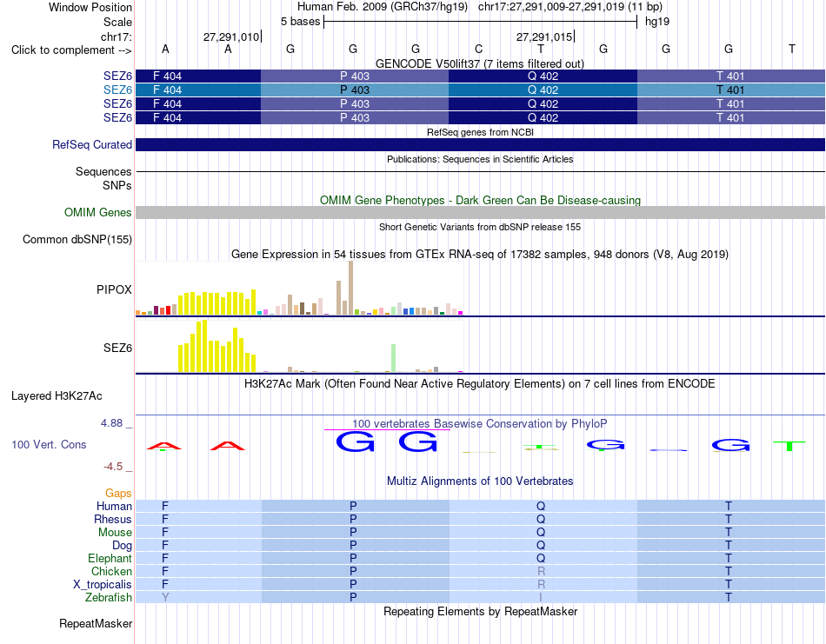Click the 100 Vert. Cons track label
826x644 pixels.
click(x=49, y=444)
